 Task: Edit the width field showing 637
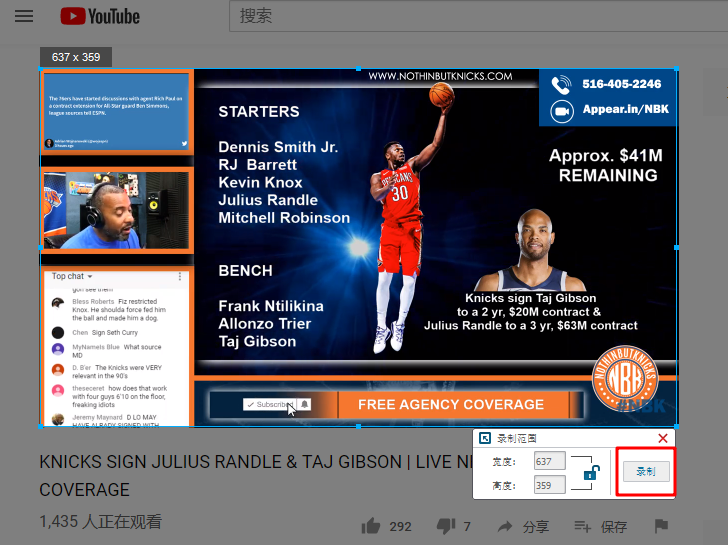coord(550,461)
